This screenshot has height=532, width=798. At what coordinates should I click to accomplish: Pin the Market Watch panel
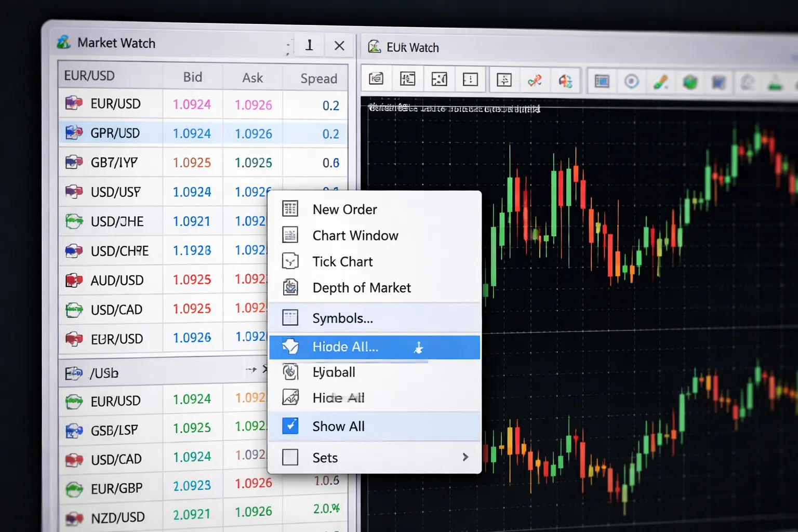(309, 45)
